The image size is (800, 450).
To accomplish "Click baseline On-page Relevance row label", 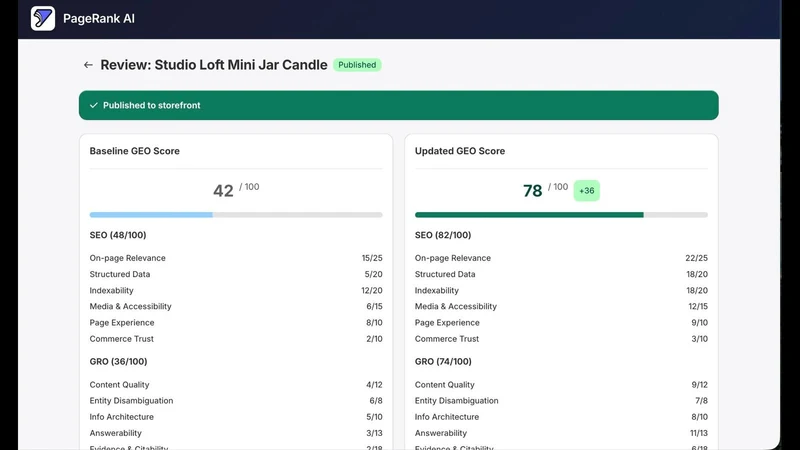I will click(128, 258).
